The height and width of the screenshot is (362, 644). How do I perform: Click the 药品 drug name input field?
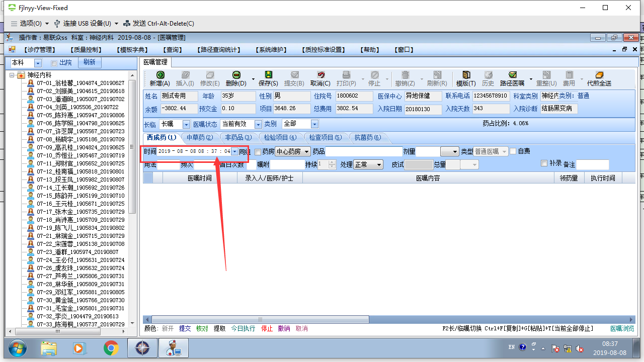[364, 151]
